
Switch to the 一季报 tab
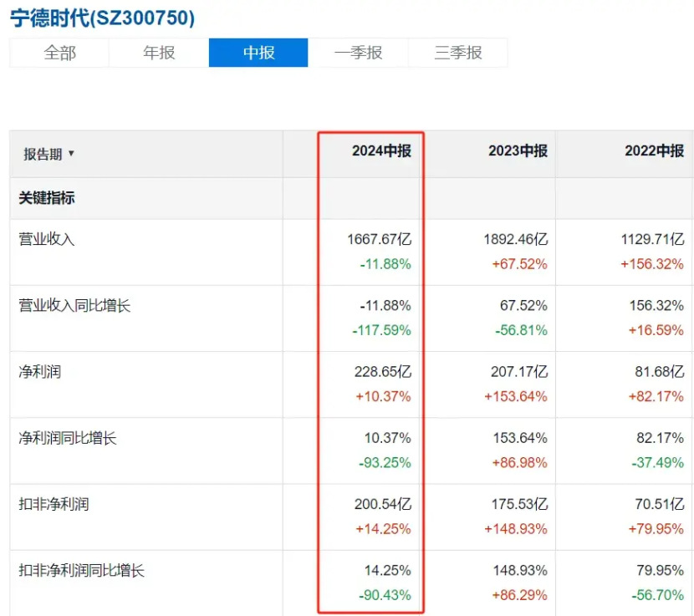point(358,53)
